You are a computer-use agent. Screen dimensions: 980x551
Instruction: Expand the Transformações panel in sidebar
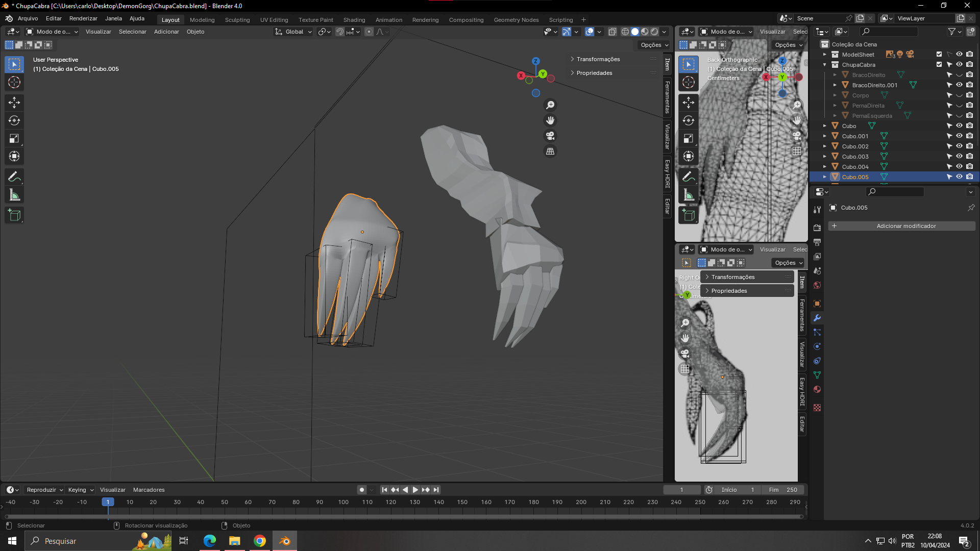tap(598, 59)
